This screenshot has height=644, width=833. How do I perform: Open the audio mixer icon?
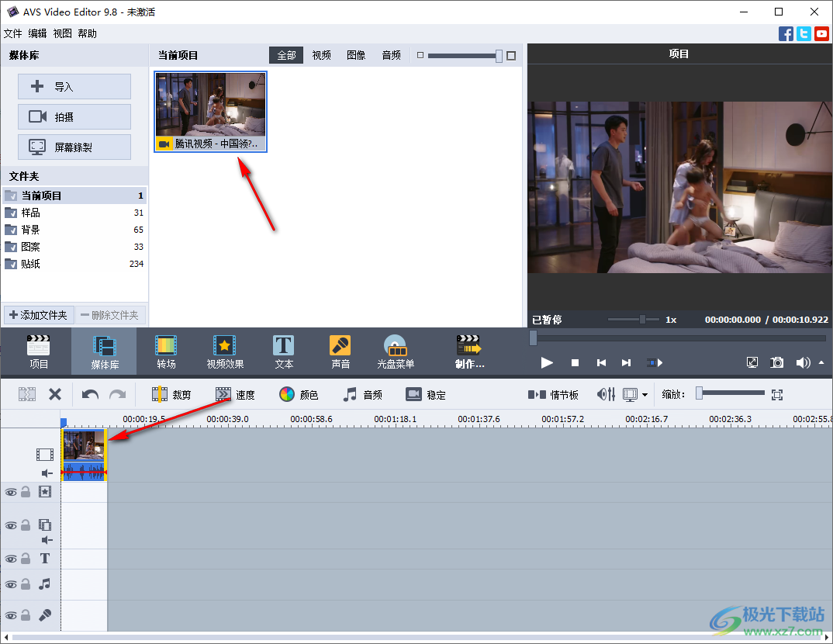[607, 394]
